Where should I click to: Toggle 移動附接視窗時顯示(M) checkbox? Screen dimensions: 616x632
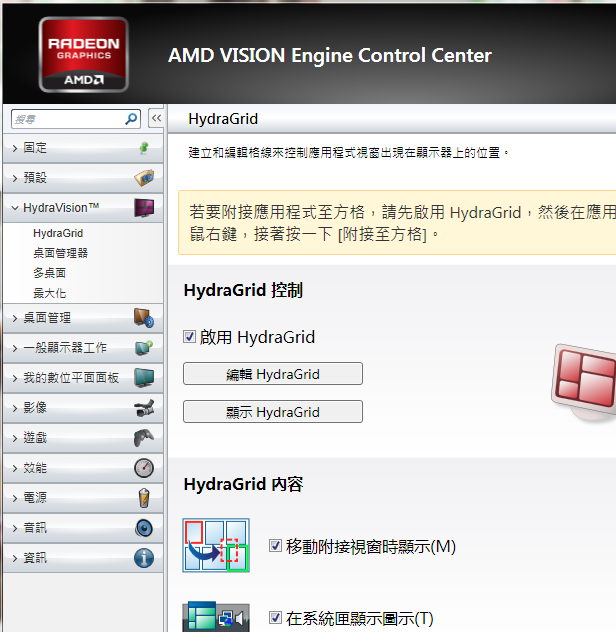[x=275, y=546]
